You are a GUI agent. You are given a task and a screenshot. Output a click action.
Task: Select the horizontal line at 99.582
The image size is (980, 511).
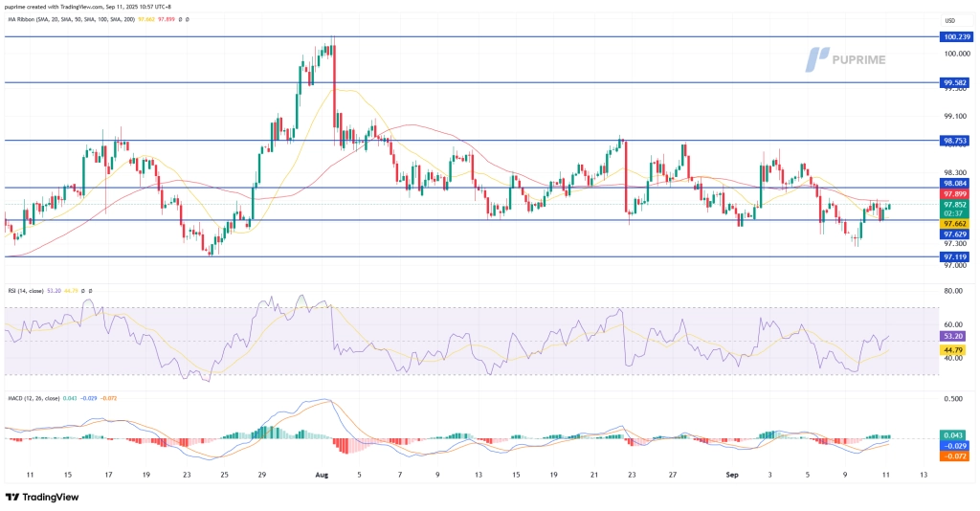[x=472, y=82]
